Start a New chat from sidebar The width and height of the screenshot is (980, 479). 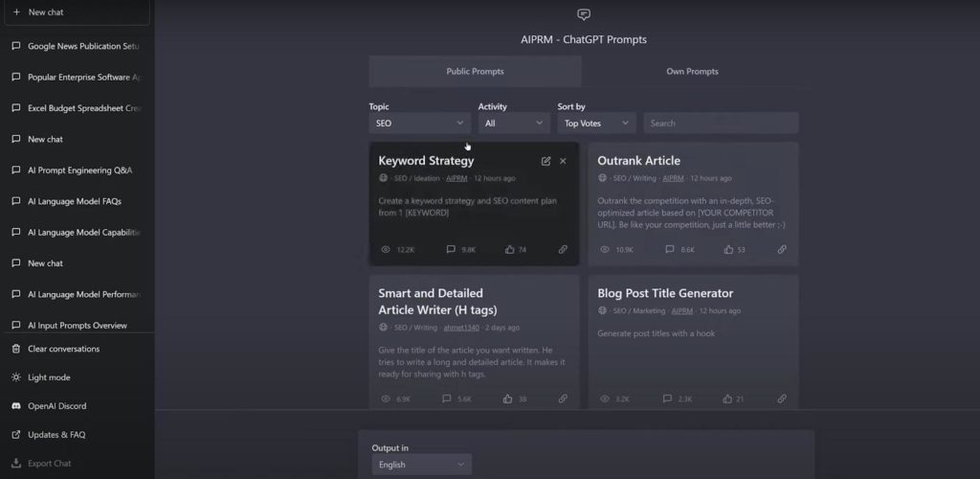point(77,12)
